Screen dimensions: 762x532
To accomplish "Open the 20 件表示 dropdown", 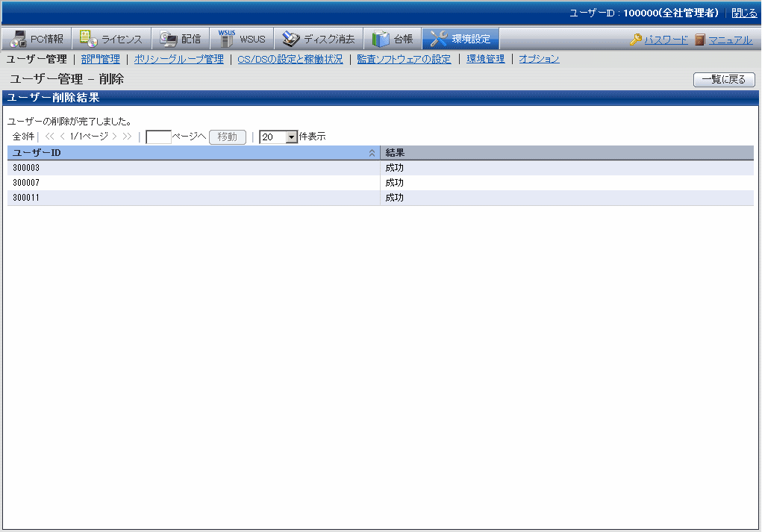I will pyautogui.click(x=278, y=137).
